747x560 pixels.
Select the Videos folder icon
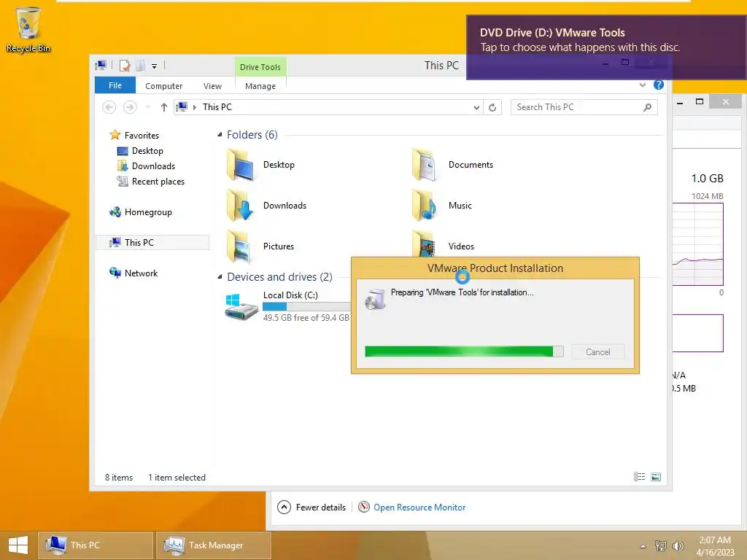point(424,244)
